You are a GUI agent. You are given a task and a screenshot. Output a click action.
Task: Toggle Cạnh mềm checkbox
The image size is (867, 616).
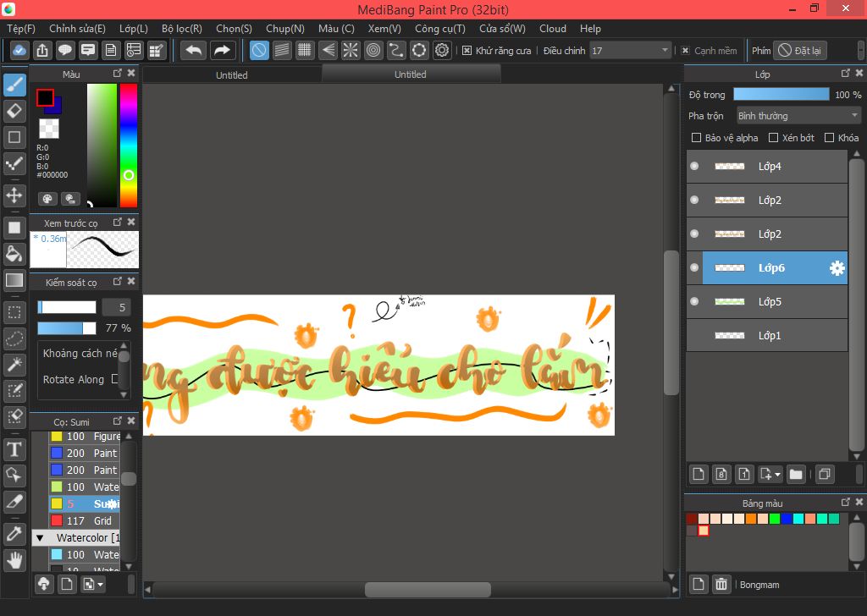tap(685, 50)
